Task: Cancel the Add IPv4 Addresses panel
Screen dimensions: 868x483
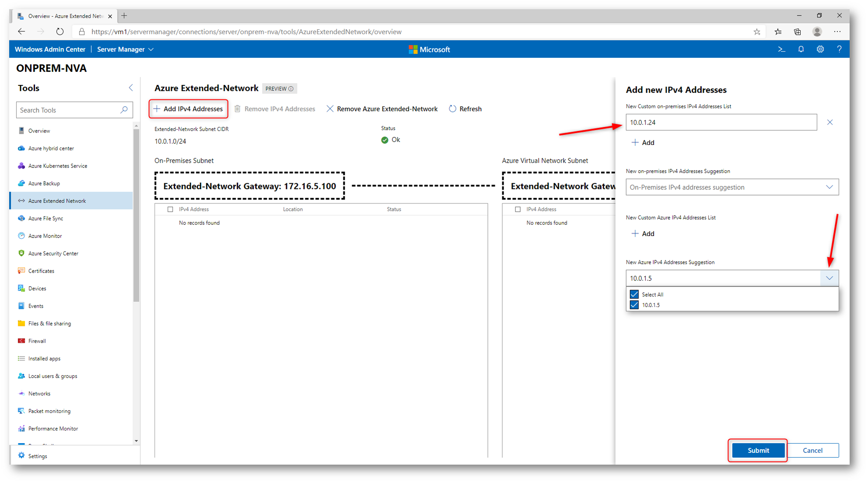Action: point(812,450)
